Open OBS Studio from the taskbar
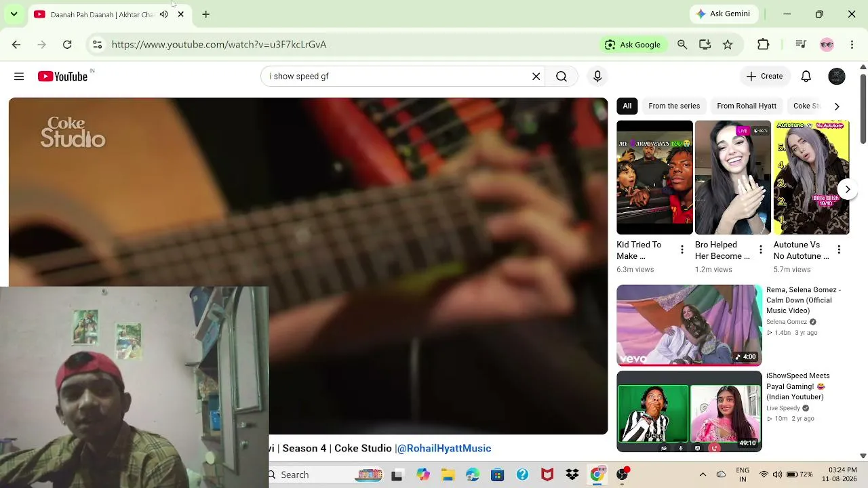This screenshot has height=488, width=868. (622, 474)
